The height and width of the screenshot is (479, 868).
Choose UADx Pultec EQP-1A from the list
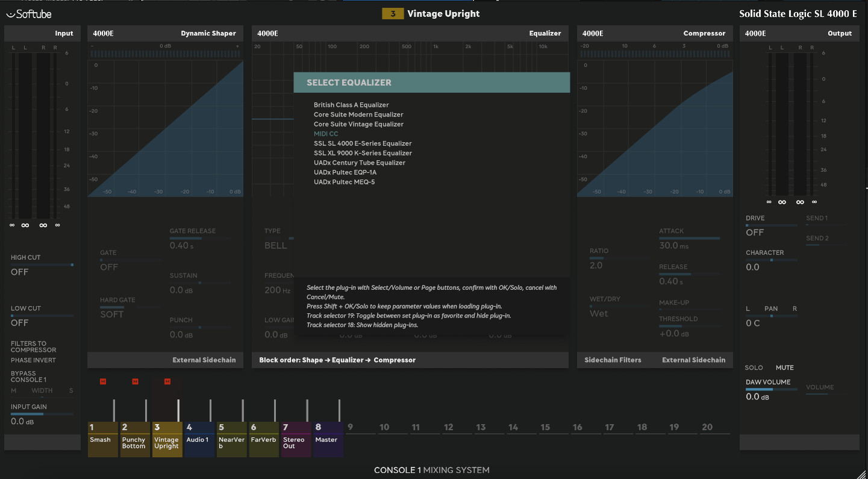click(x=345, y=172)
